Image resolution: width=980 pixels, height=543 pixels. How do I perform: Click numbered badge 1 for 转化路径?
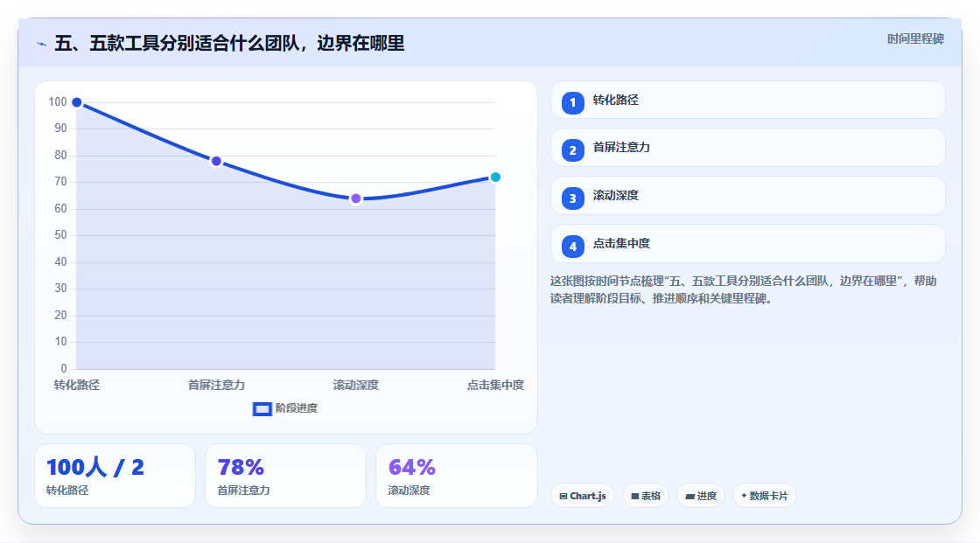tap(572, 103)
